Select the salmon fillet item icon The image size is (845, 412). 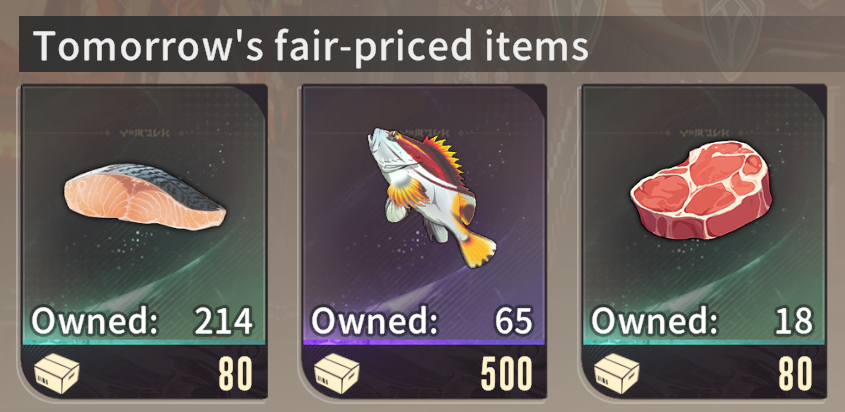[x=145, y=198]
